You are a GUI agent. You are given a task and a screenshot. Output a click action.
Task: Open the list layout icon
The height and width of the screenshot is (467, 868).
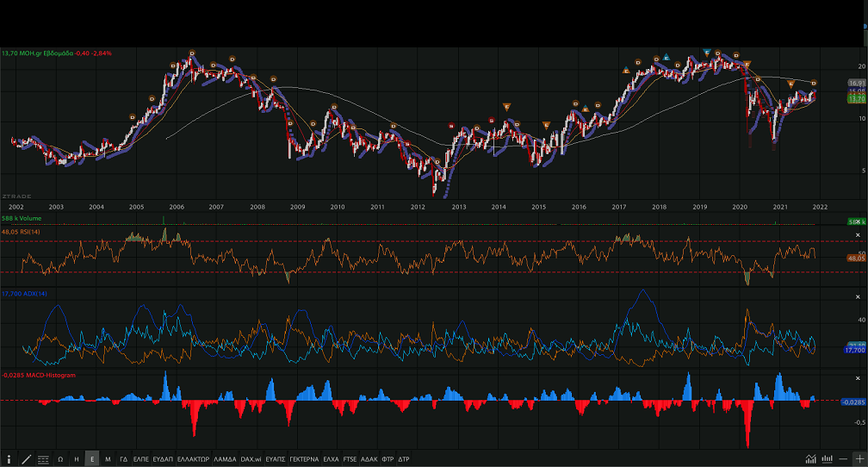pyautogui.click(x=44, y=459)
